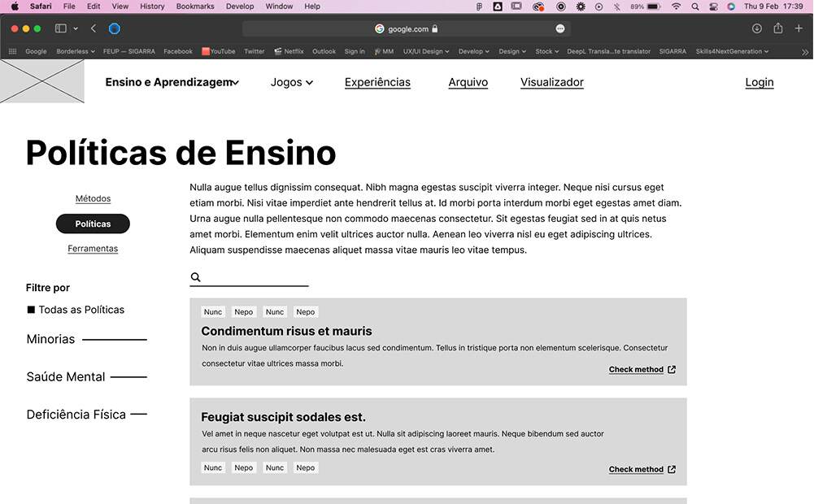Click the Login link

pyautogui.click(x=760, y=82)
